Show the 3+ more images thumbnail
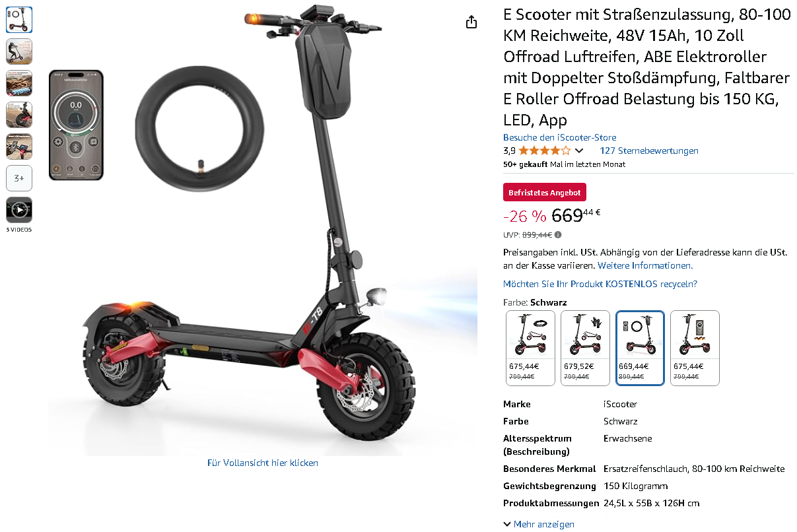 19,178
